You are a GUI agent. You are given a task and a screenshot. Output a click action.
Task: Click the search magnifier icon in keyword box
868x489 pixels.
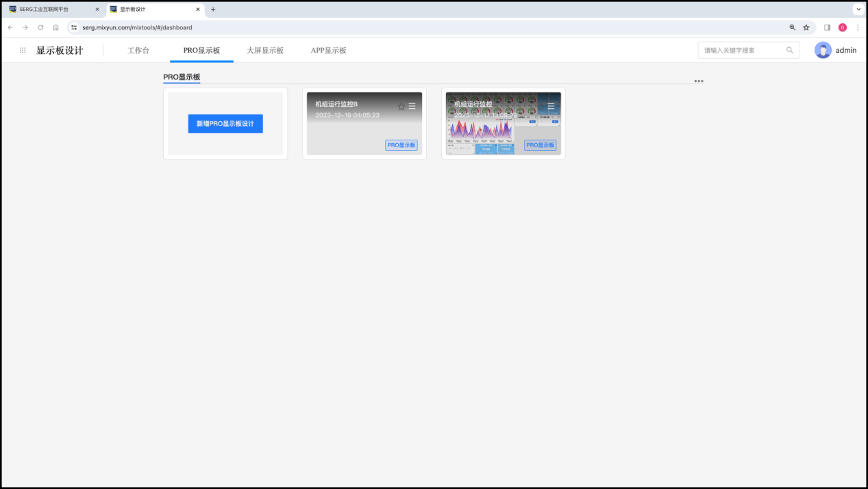[789, 50]
